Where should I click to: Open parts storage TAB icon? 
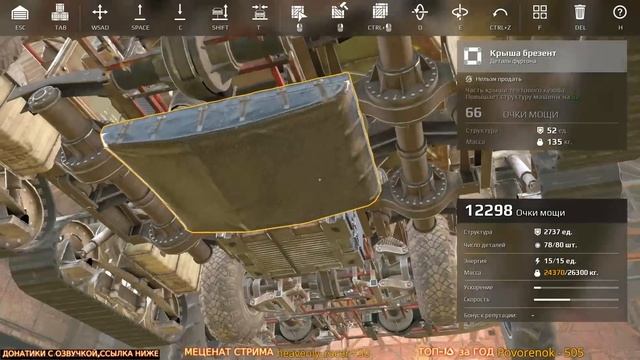coord(60,13)
